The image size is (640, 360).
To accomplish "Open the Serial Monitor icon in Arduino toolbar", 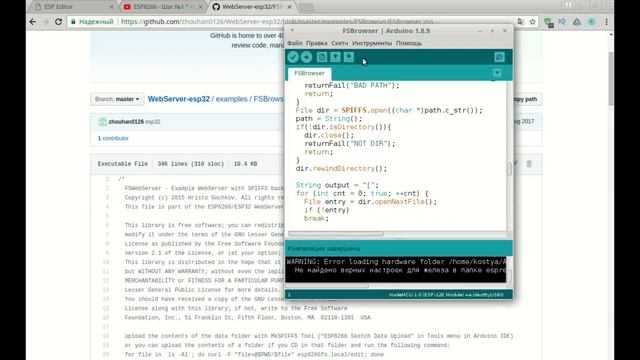I will (x=499, y=57).
